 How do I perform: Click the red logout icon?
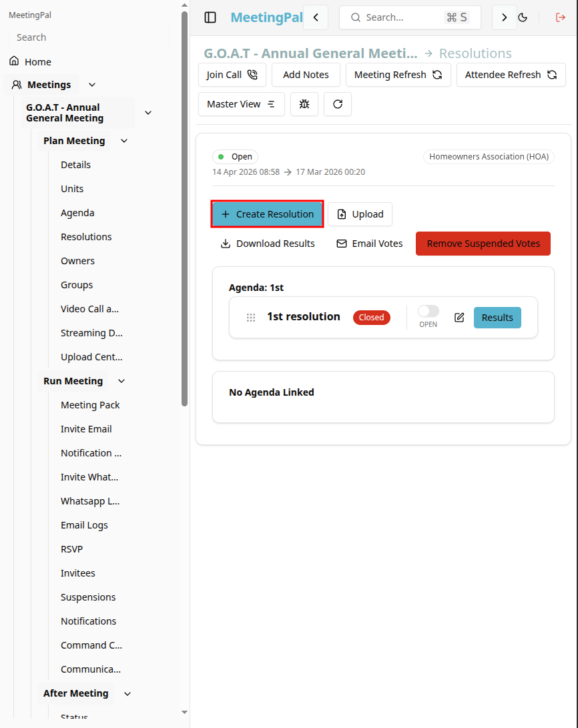pyautogui.click(x=561, y=17)
